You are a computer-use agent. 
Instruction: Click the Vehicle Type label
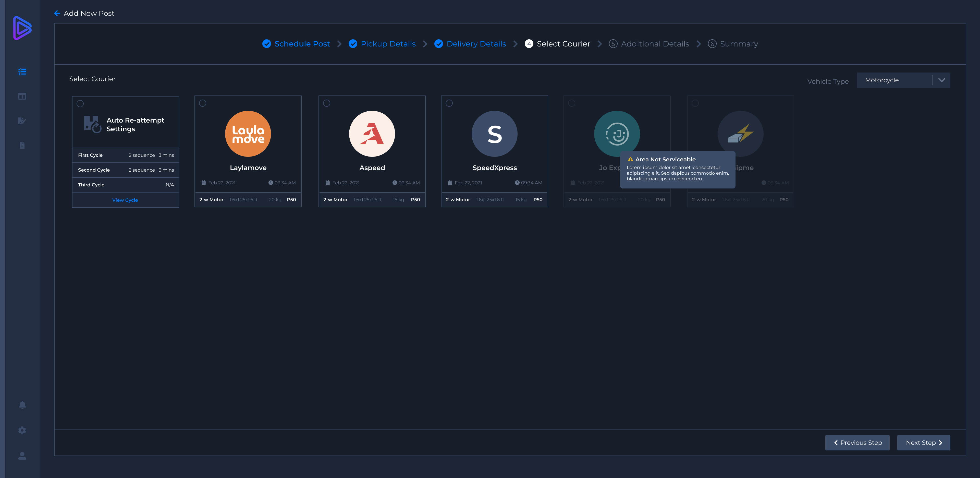[x=828, y=81]
